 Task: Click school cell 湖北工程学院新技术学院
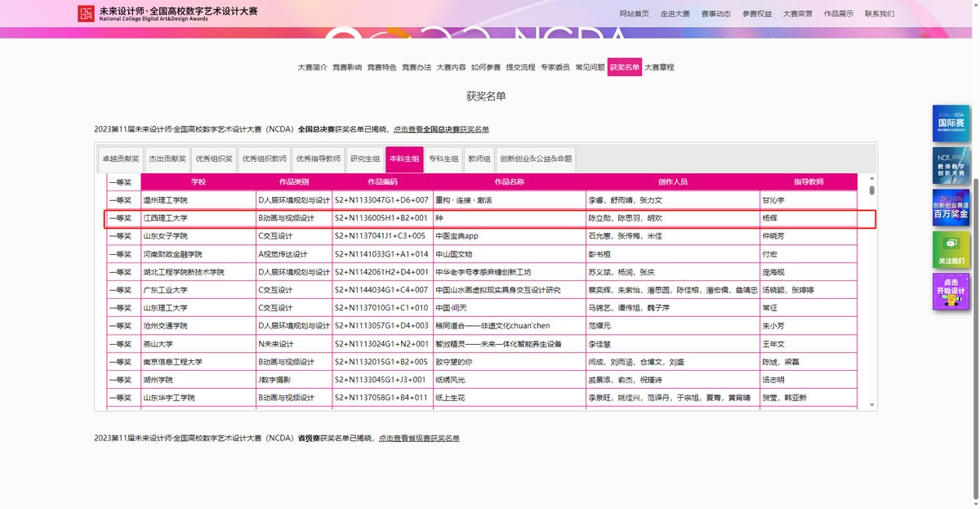pyautogui.click(x=198, y=272)
